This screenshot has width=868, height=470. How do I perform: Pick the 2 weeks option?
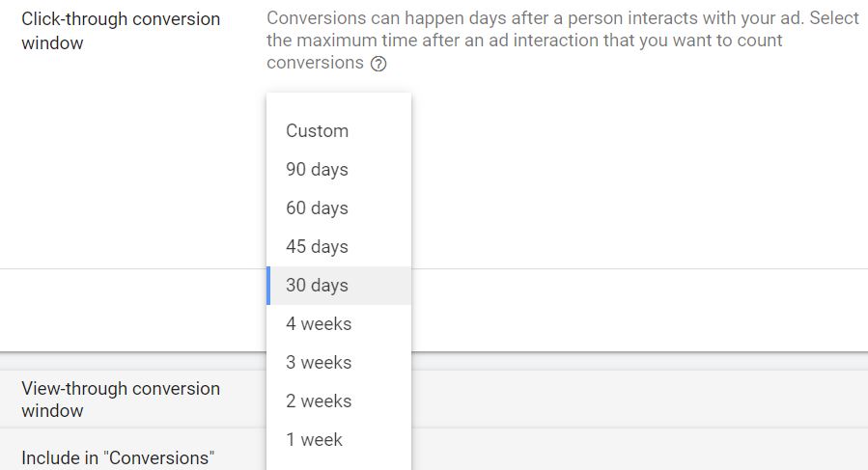click(319, 401)
